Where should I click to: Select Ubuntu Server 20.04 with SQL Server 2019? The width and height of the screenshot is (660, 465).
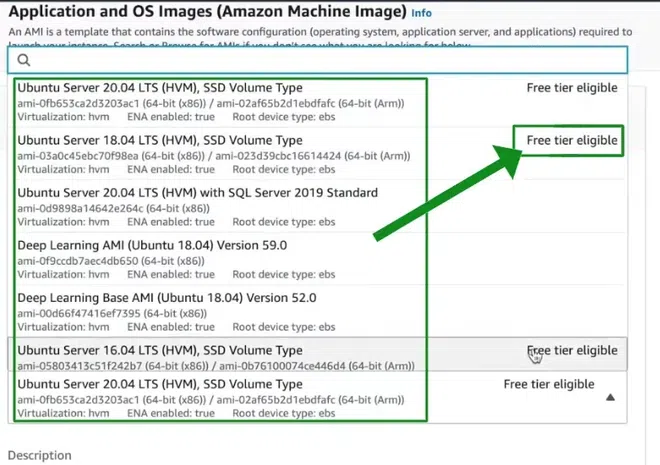coord(317,207)
